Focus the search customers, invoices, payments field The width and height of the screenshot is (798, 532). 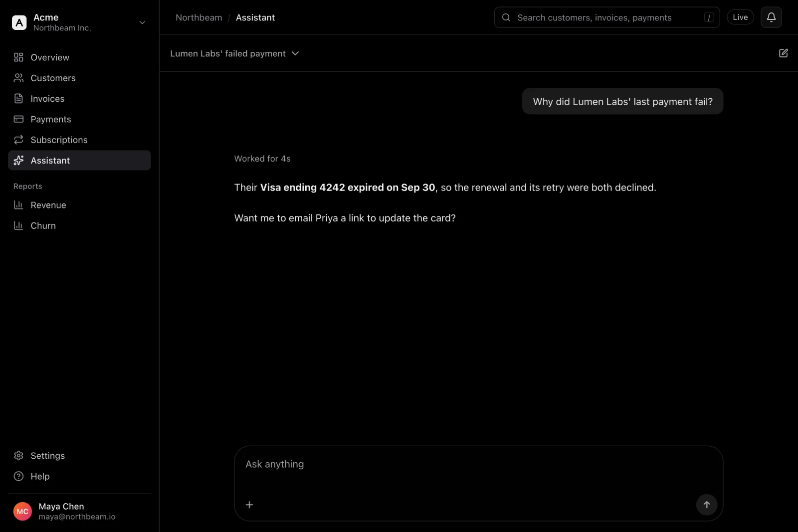[606, 17]
